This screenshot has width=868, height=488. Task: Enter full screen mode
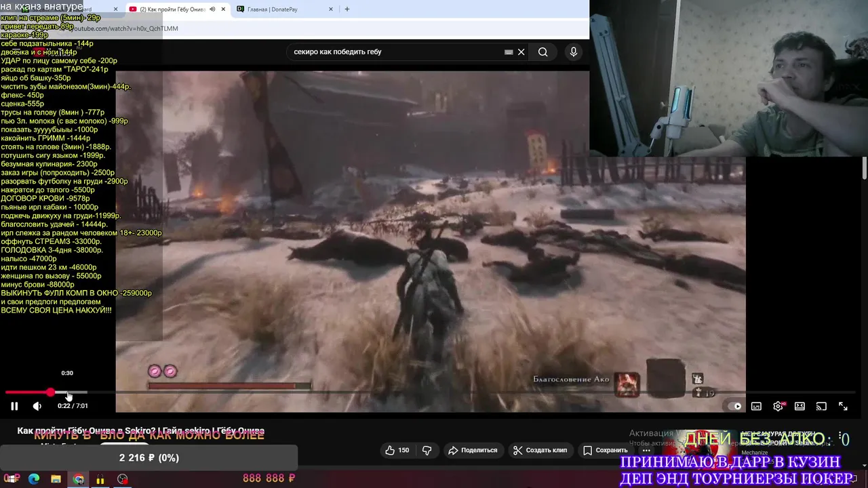click(843, 406)
